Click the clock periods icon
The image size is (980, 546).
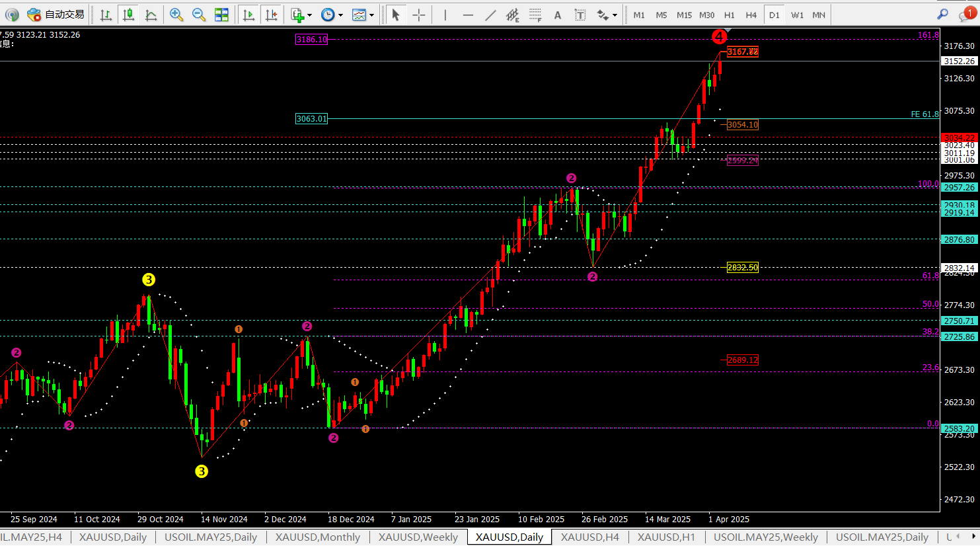pos(327,15)
